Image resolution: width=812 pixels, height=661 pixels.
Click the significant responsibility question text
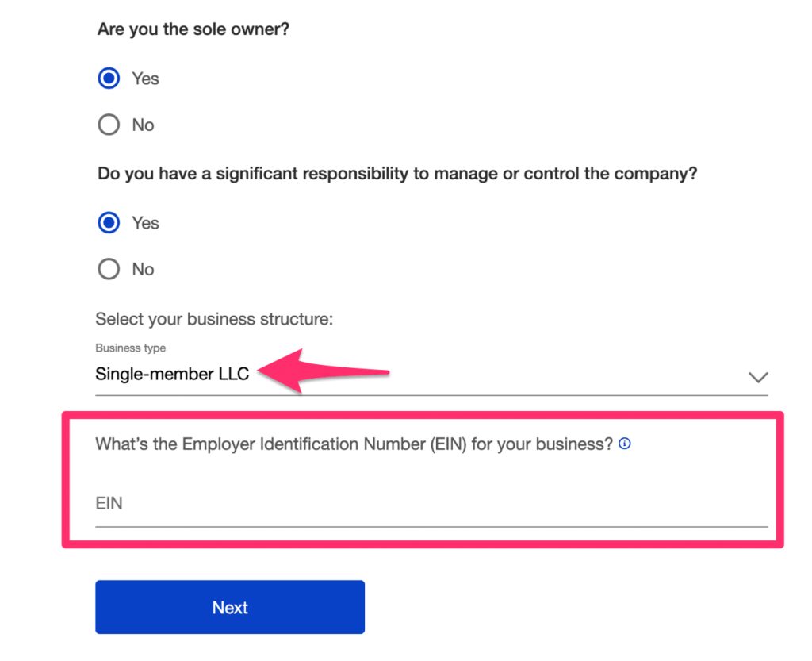coord(396,174)
